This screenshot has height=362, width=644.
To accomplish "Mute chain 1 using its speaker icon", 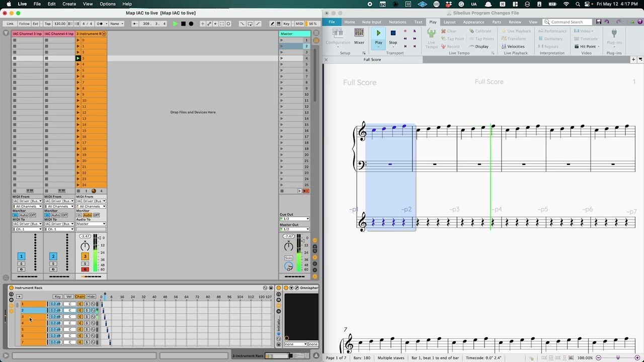I will tap(79, 304).
